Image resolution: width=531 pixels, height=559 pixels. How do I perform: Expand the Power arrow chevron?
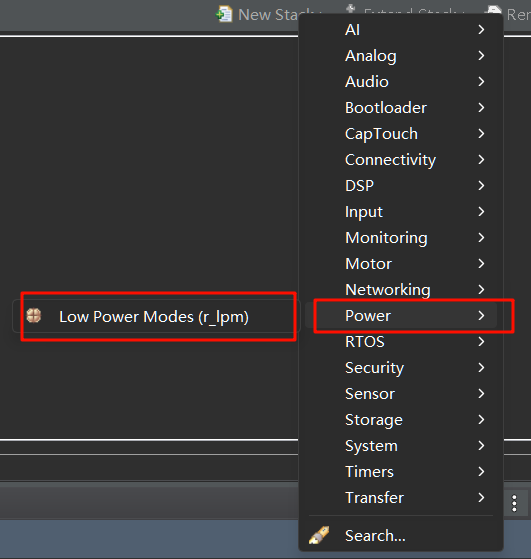click(x=481, y=316)
